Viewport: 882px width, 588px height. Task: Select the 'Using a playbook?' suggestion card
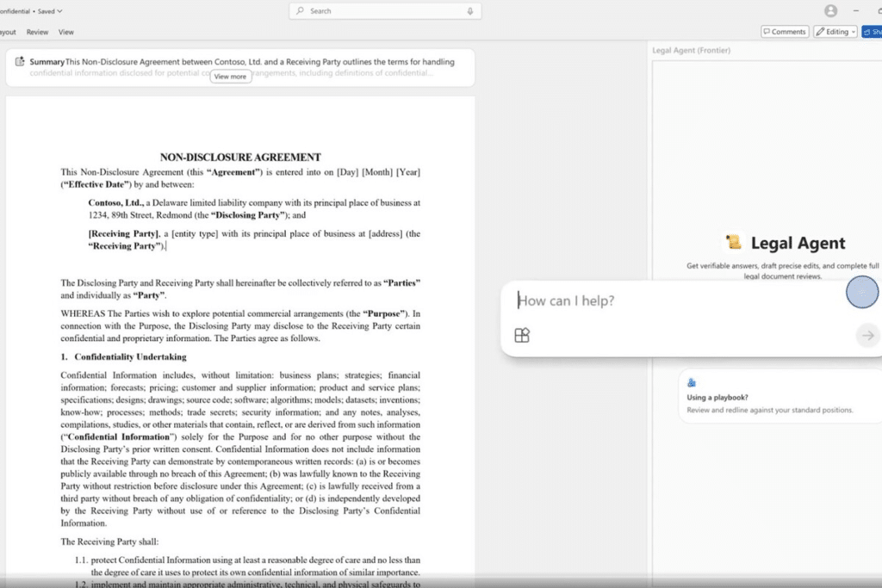coord(780,396)
